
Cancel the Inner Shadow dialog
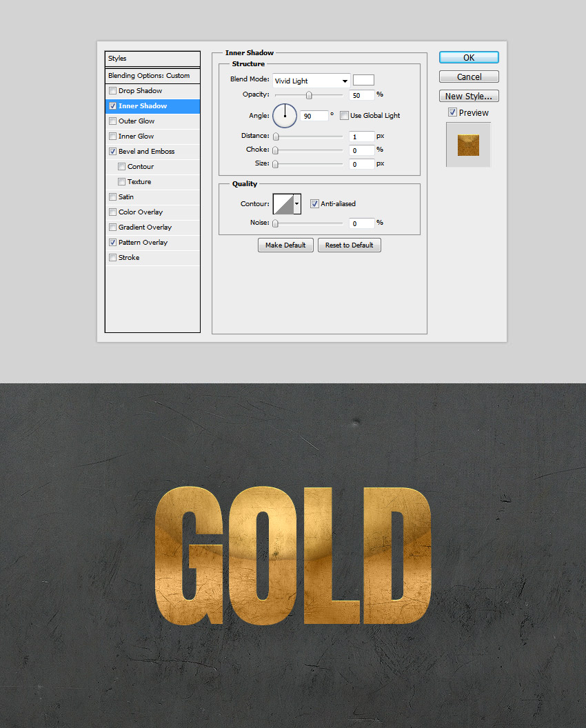click(x=469, y=77)
